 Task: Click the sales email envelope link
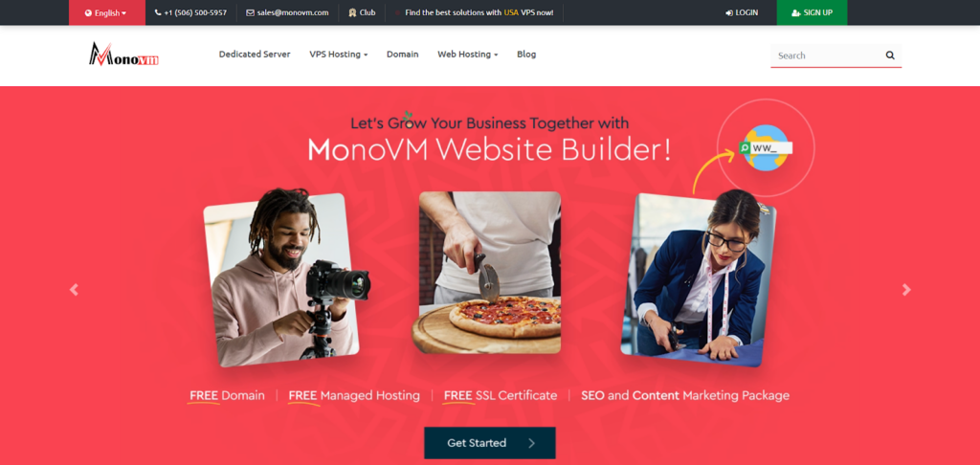(x=287, y=12)
